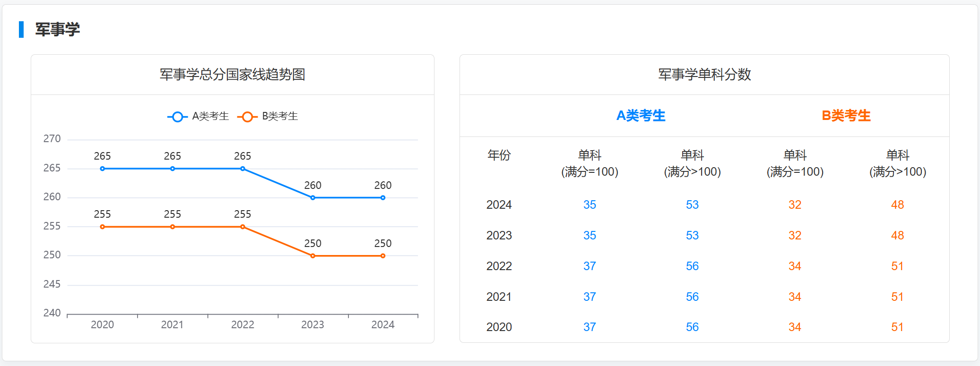Click the 军事学 section heading
Image resolution: width=980 pixels, height=366 pixels.
coord(57,29)
